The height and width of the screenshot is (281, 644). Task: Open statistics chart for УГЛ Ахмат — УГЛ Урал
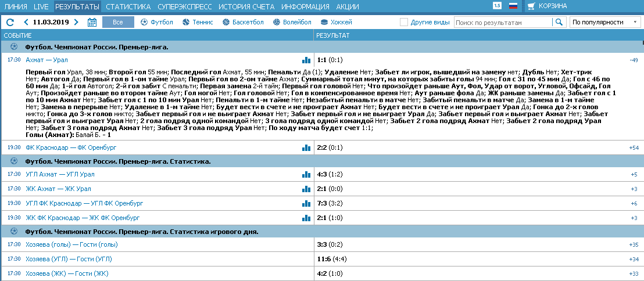pos(306,174)
